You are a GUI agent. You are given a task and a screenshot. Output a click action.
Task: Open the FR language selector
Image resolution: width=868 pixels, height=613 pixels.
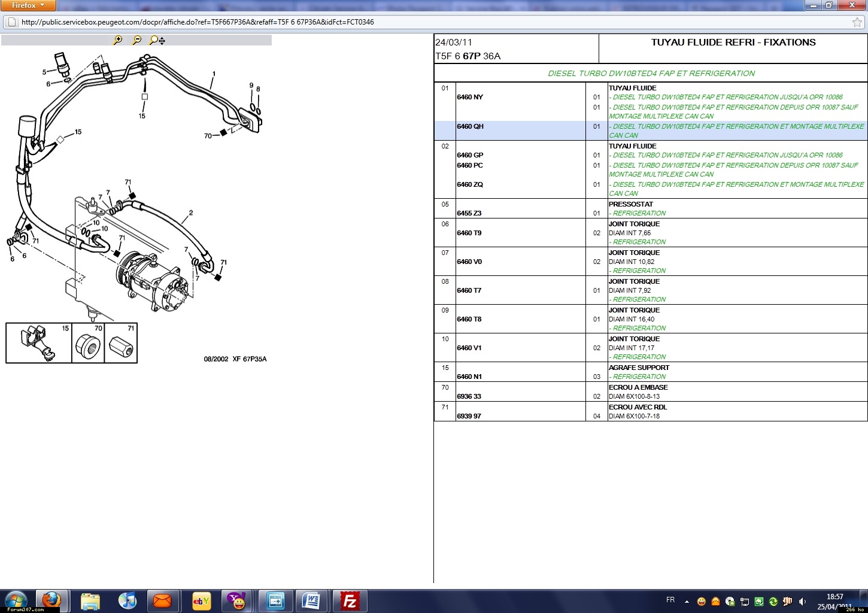(x=670, y=600)
